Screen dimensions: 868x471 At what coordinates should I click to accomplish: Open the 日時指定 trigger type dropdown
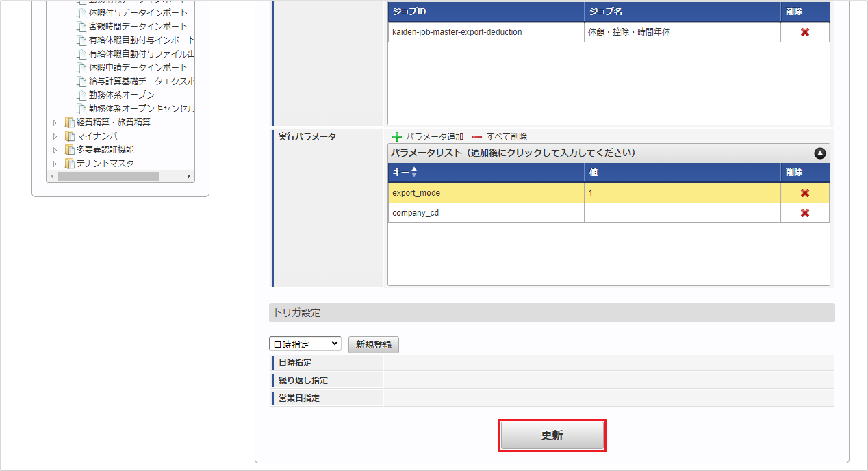(x=305, y=344)
